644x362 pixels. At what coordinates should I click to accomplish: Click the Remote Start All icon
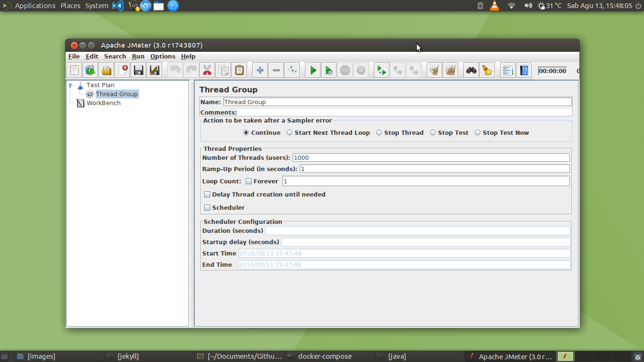pos(381,70)
